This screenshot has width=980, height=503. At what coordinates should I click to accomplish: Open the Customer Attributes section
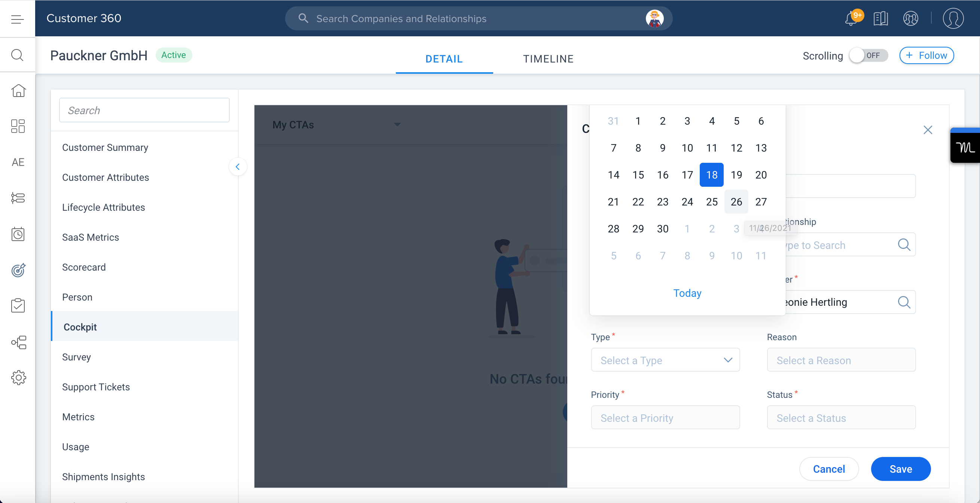(x=144, y=177)
